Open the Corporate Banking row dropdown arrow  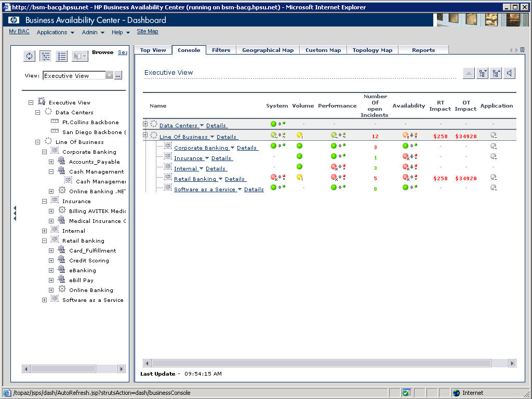[x=232, y=148]
